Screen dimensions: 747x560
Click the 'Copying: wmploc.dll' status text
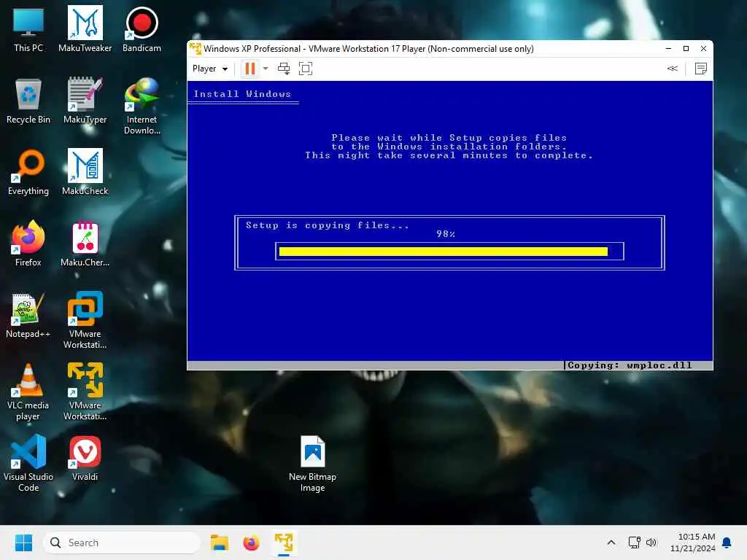[x=630, y=365]
